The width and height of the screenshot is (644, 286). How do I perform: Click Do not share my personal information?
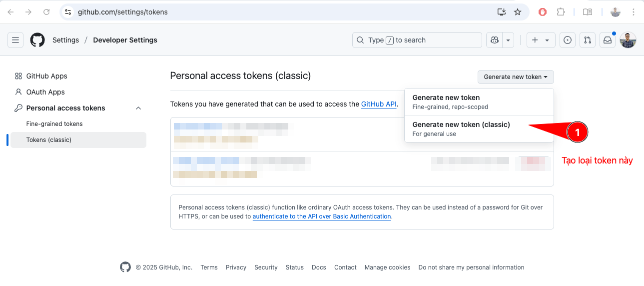471,267
